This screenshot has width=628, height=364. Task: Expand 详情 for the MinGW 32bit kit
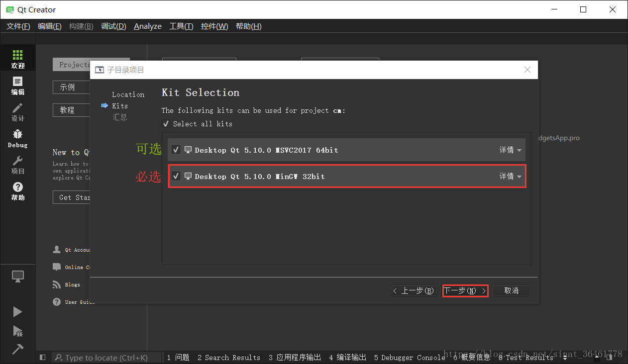(511, 176)
